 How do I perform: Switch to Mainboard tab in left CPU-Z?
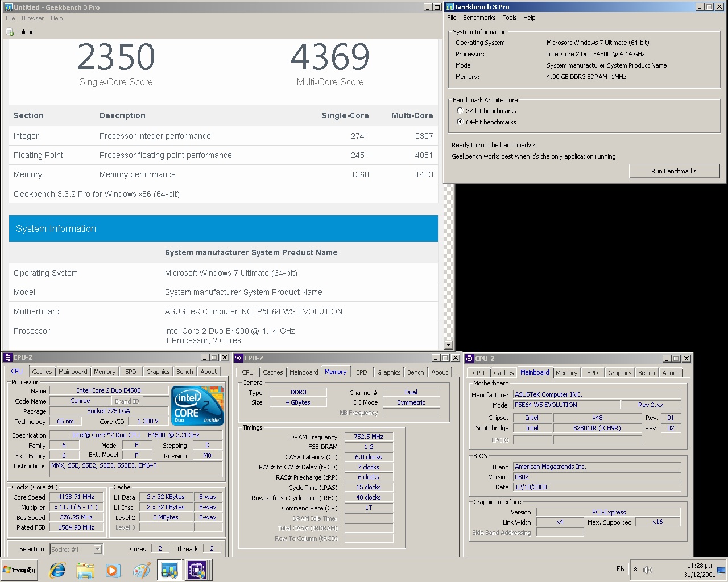pos(73,372)
